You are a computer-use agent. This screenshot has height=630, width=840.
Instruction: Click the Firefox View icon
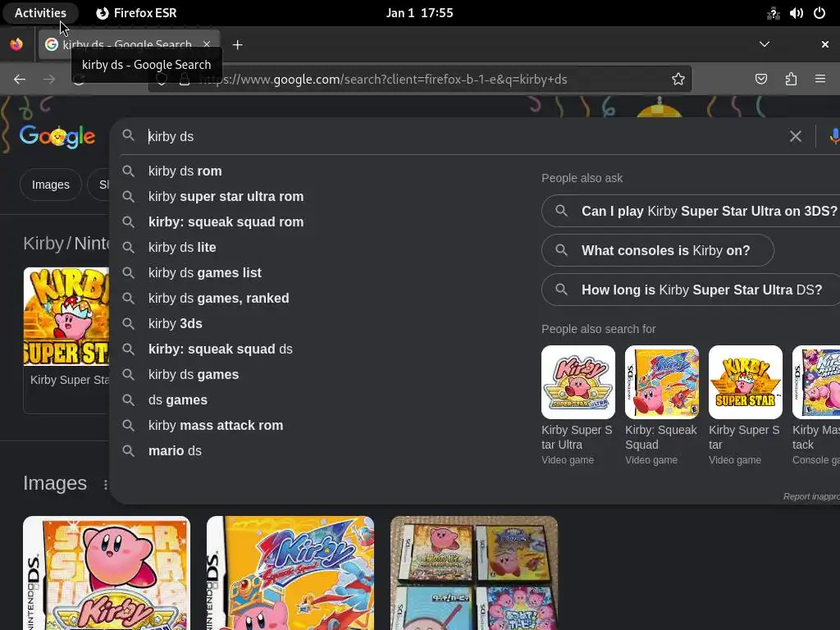(x=16, y=44)
